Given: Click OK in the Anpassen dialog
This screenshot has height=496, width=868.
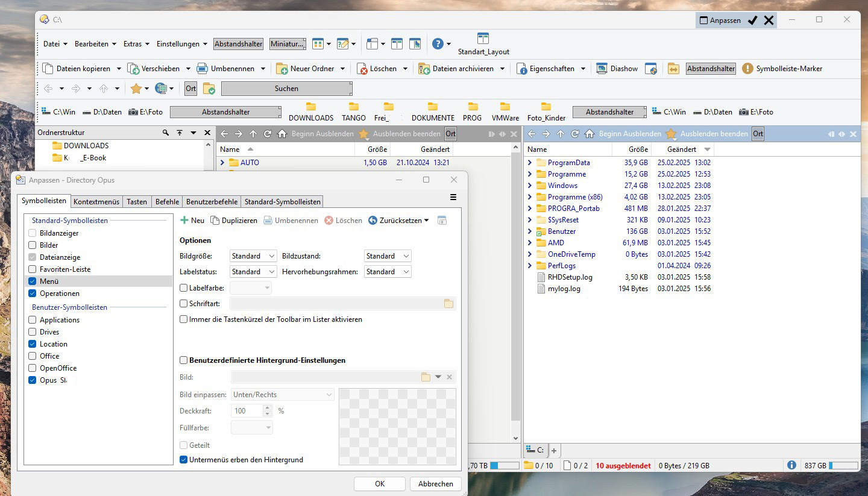Looking at the screenshot, I should (x=380, y=484).
